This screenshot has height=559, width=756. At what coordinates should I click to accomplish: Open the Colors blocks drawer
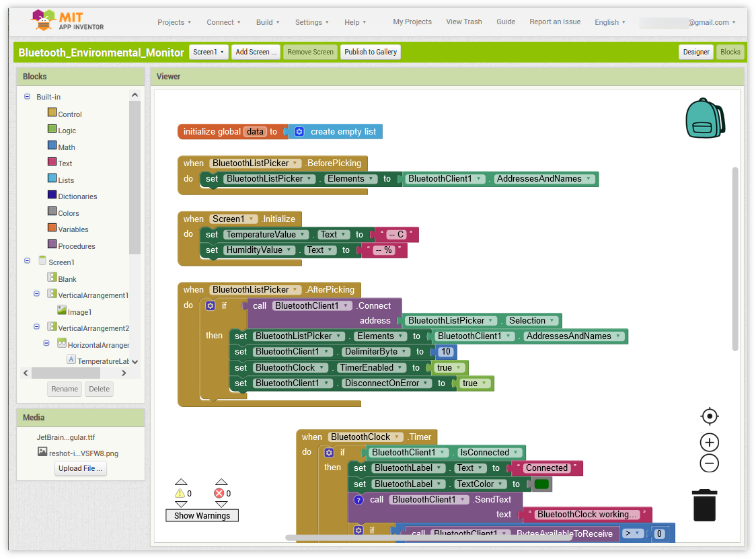pyautogui.click(x=63, y=213)
